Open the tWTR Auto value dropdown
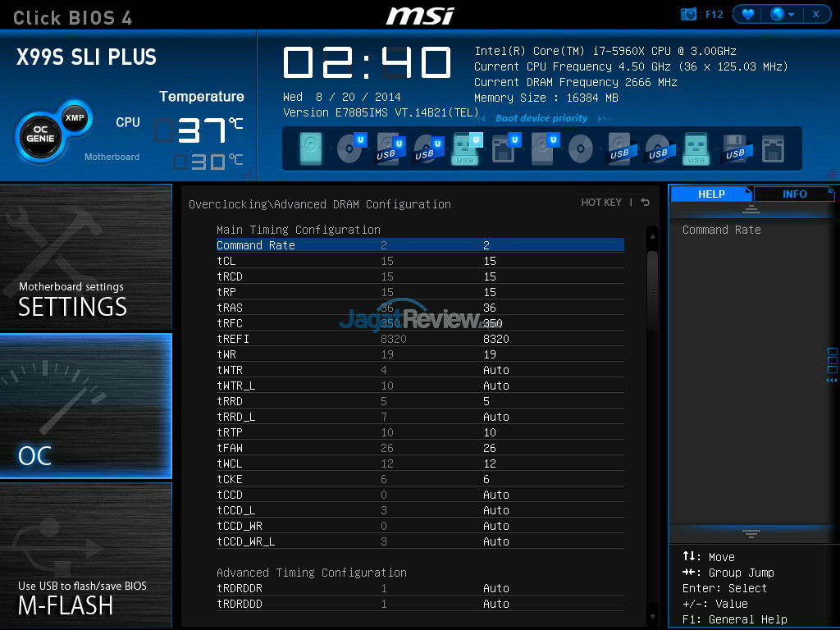The image size is (840, 630). tap(496, 370)
